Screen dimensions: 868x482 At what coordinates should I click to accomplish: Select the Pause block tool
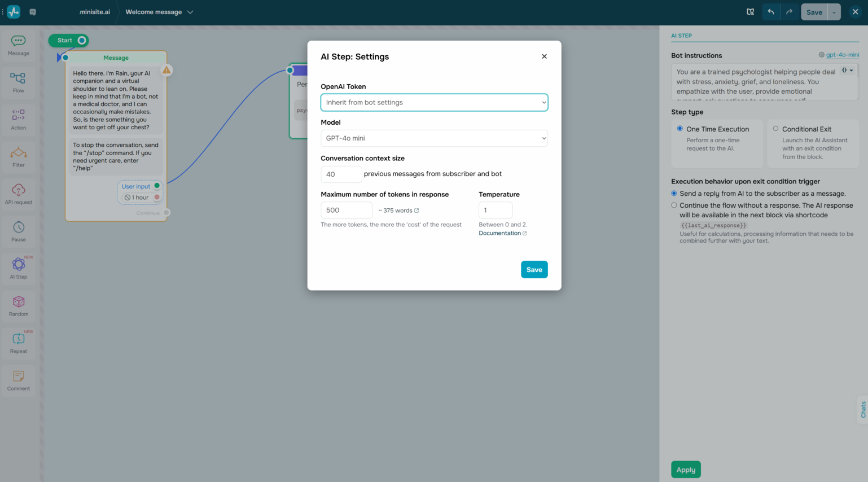tap(19, 231)
